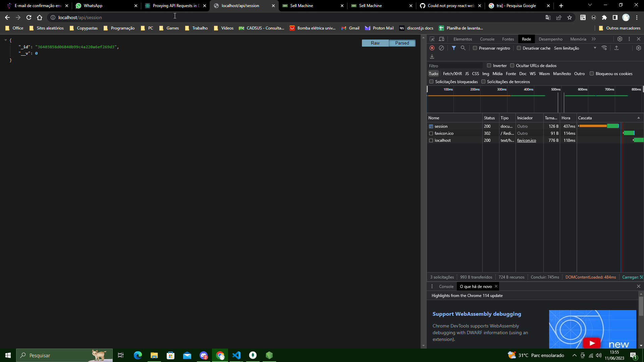The height and width of the screenshot is (362, 644).
Task: Stop recording network log
Action: pos(432,48)
